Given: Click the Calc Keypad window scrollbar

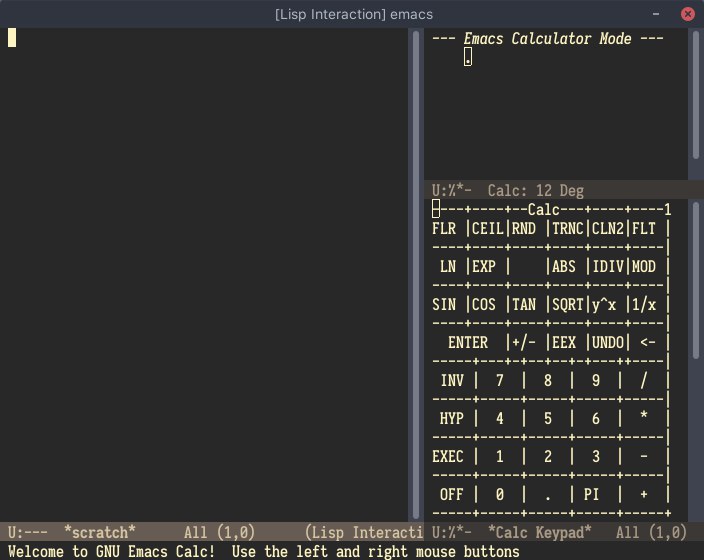Looking at the screenshot, I should pos(696,280).
